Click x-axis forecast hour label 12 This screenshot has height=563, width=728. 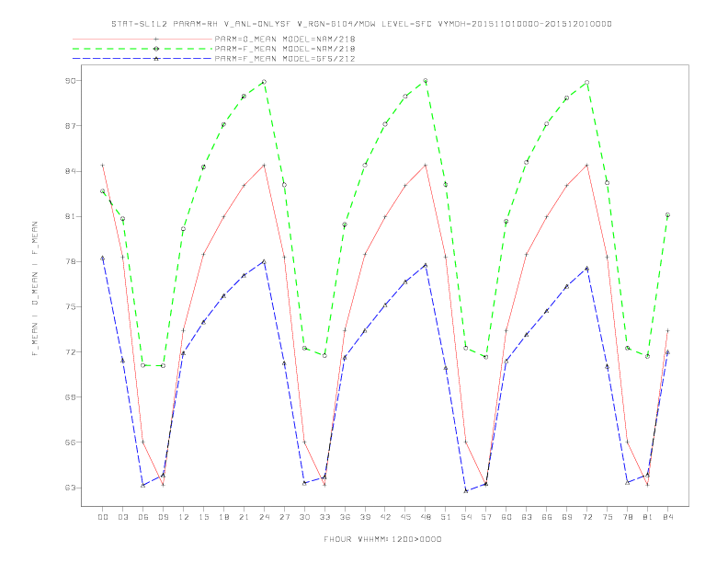[184, 517]
